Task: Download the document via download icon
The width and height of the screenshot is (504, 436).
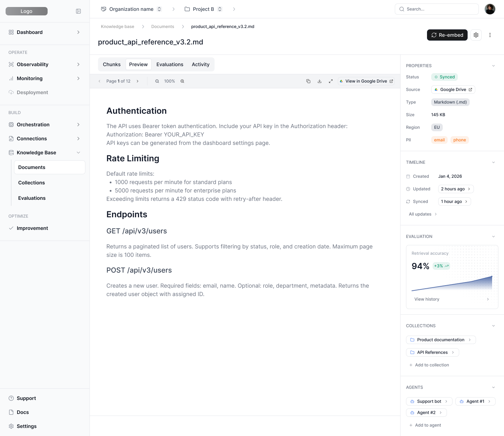Action: click(320, 81)
